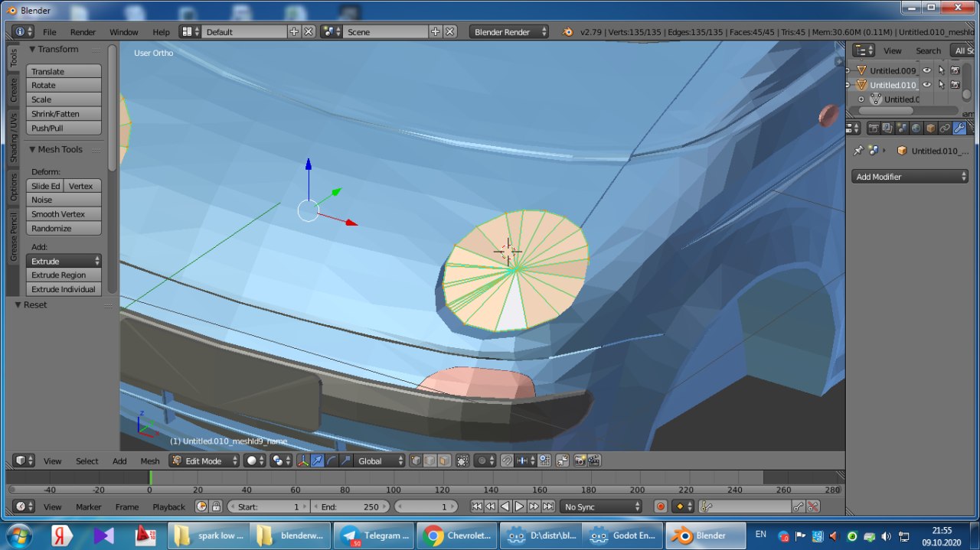Toggle the timeline range lock icon

coord(217,506)
